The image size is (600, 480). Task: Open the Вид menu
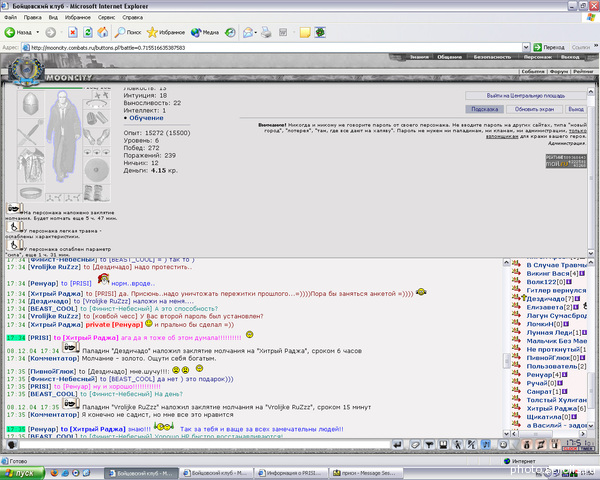point(53,17)
